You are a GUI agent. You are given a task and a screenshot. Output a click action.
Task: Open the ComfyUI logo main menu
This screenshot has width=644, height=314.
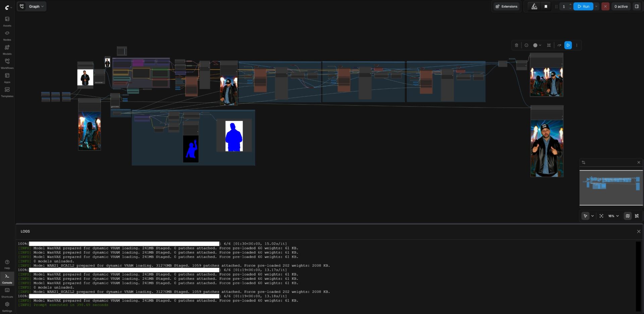click(8, 7)
